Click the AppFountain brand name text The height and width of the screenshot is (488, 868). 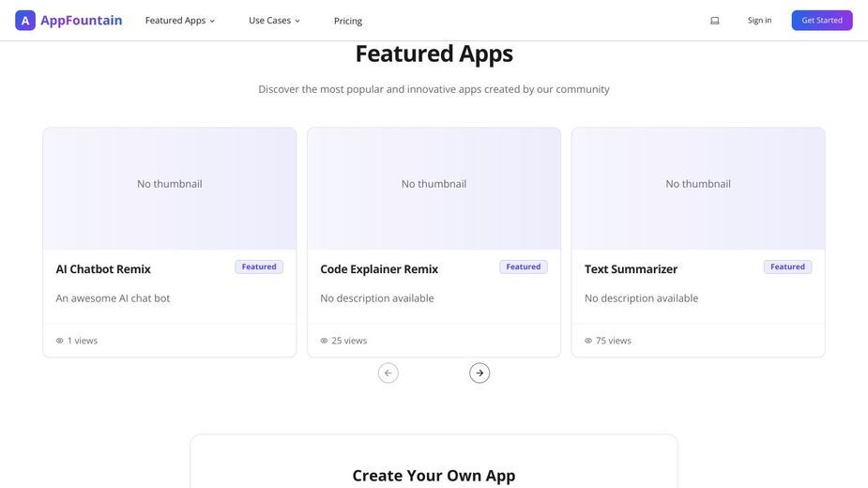(x=82, y=21)
